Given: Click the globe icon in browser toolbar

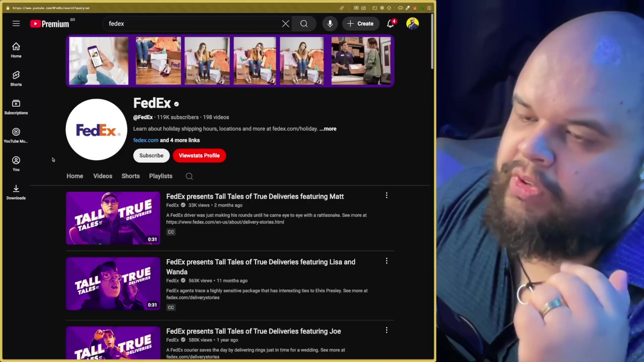Looking at the screenshot, I should (x=382, y=8).
